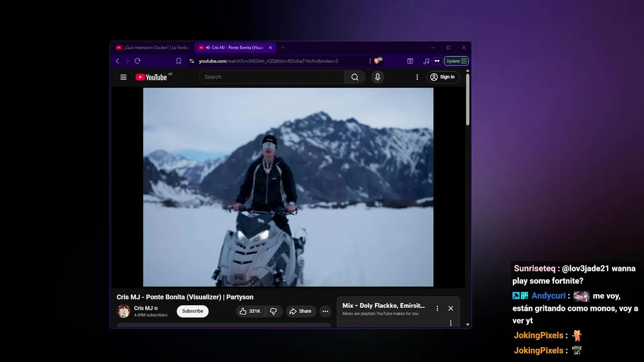The width and height of the screenshot is (644, 362).
Task: Like the video with 331K thumbs up
Action: click(x=250, y=311)
